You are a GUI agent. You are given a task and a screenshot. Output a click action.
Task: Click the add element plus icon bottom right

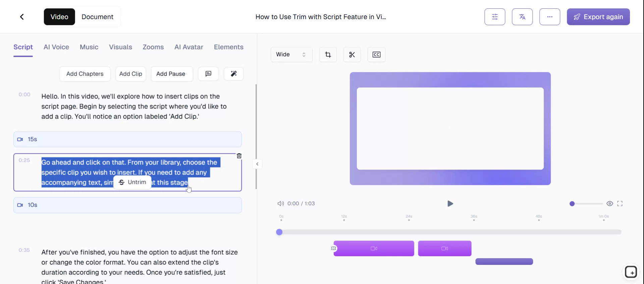point(631,272)
